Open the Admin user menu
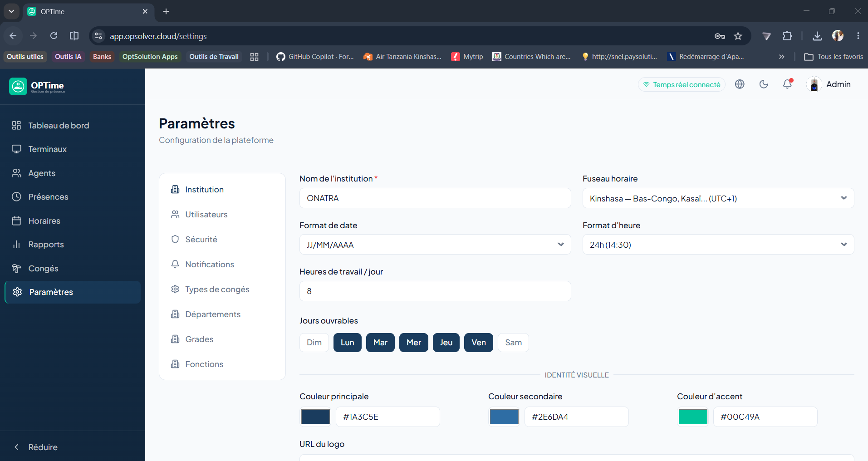This screenshot has height=461, width=868. pyautogui.click(x=829, y=84)
